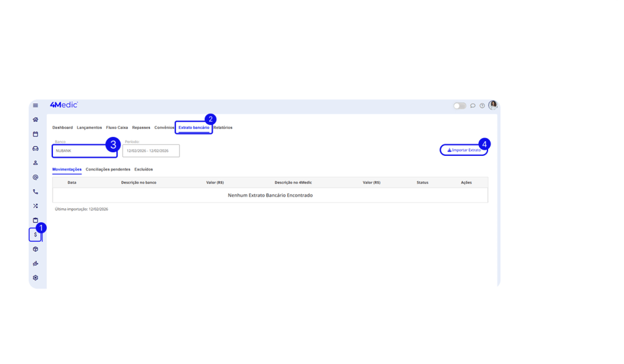Click the 4Medic logo
The image size is (624, 364).
[x=64, y=105]
